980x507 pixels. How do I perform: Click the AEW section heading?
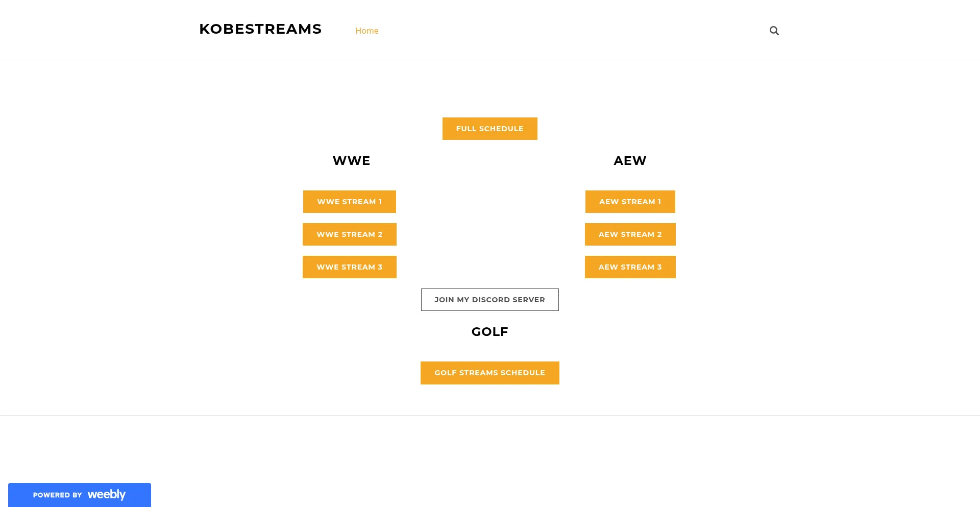pyautogui.click(x=630, y=161)
